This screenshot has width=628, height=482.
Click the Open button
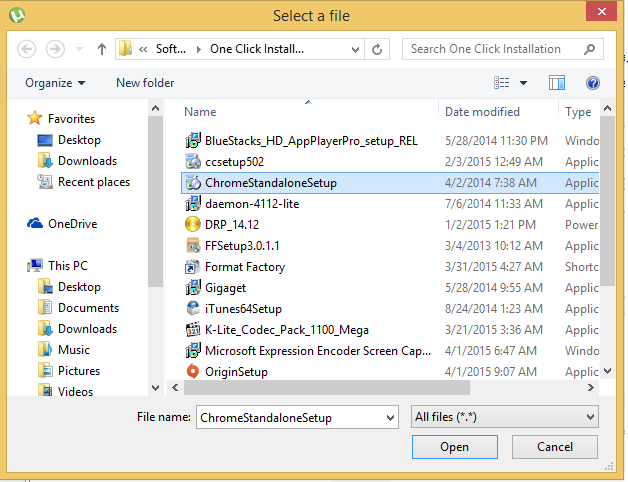(455, 447)
